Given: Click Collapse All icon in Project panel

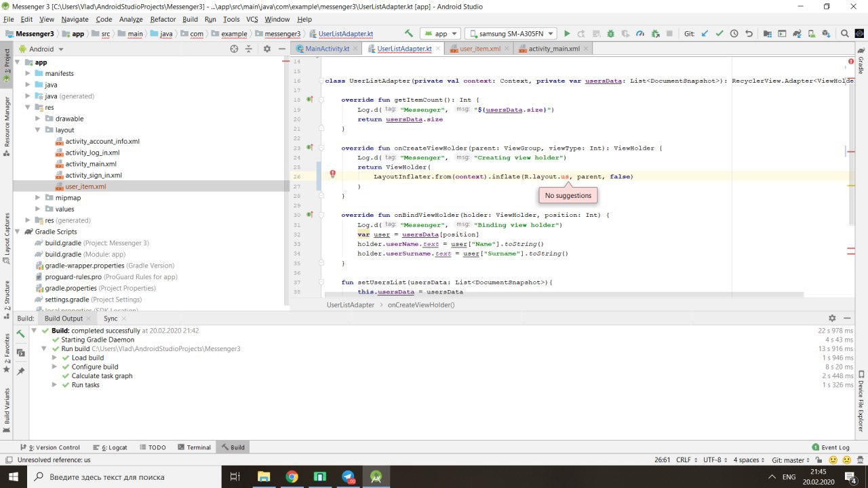Looking at the screenshot, I should pyautogui.click(x=249, y=49).
